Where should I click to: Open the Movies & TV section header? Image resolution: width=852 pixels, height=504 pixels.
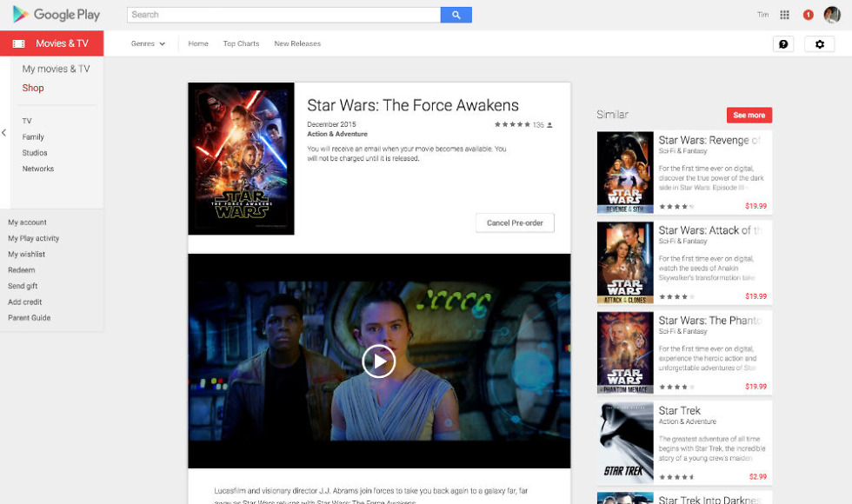coord(52,43)
